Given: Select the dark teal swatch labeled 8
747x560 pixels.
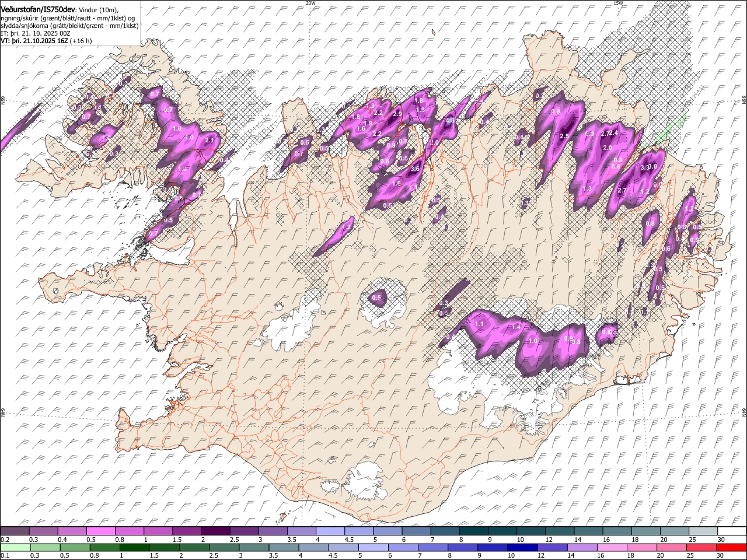Looking at the screenshot, I should (x=473, y=531).
